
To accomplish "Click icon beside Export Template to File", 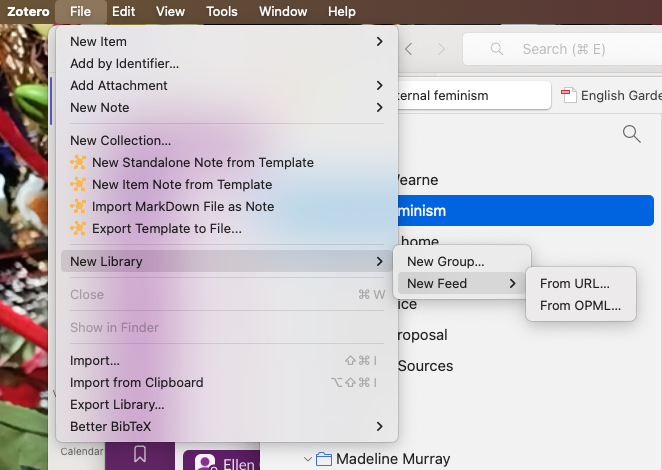I will coord(78,228).
